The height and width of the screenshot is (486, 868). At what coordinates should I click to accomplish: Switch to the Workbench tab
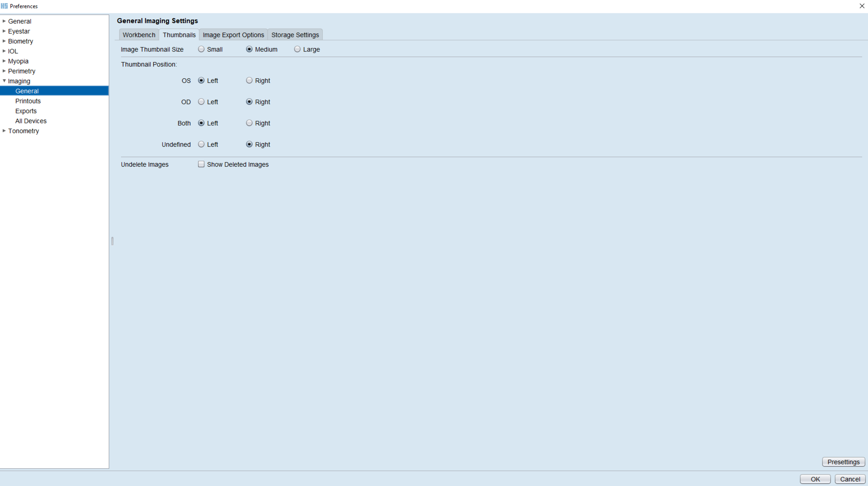pos(139,35)
